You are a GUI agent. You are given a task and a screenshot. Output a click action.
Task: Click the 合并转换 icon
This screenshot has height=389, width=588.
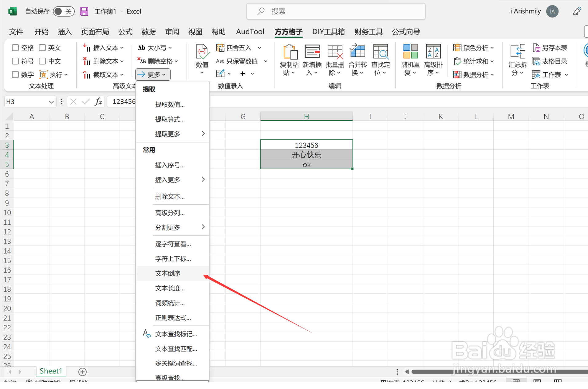[357, 51]
